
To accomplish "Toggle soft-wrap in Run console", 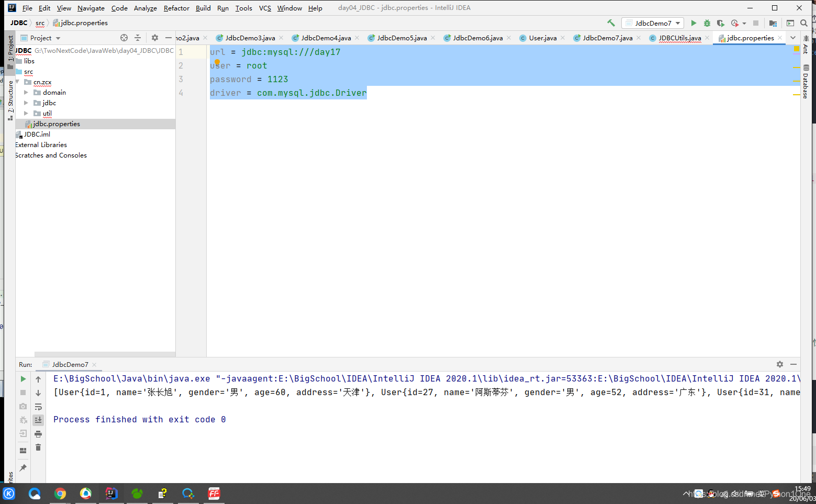I will tap(38, 407).
